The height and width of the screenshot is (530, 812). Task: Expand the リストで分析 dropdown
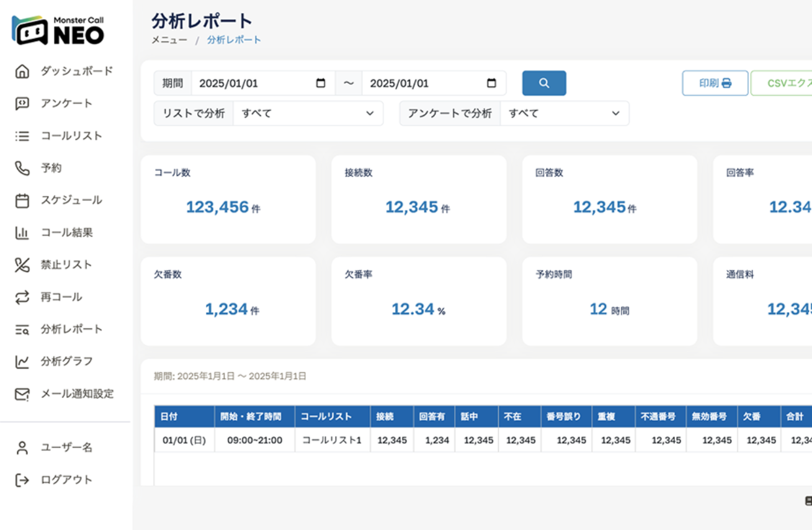tap(308, 114)
